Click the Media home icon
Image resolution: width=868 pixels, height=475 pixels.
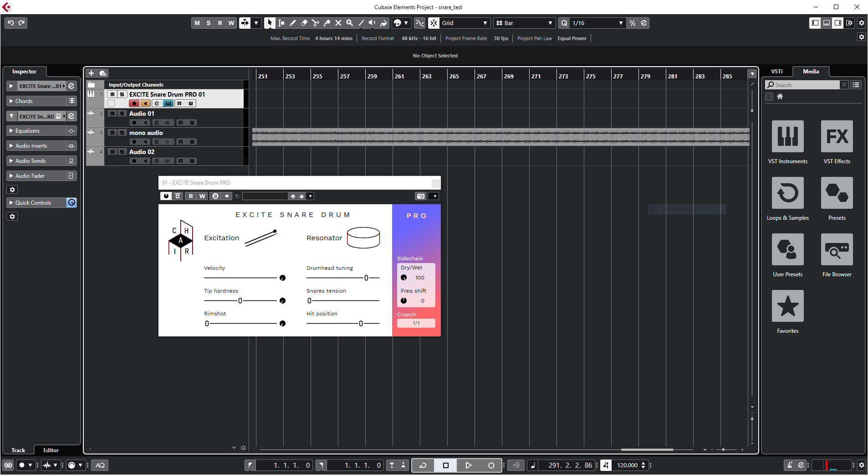tap(780, 97)
